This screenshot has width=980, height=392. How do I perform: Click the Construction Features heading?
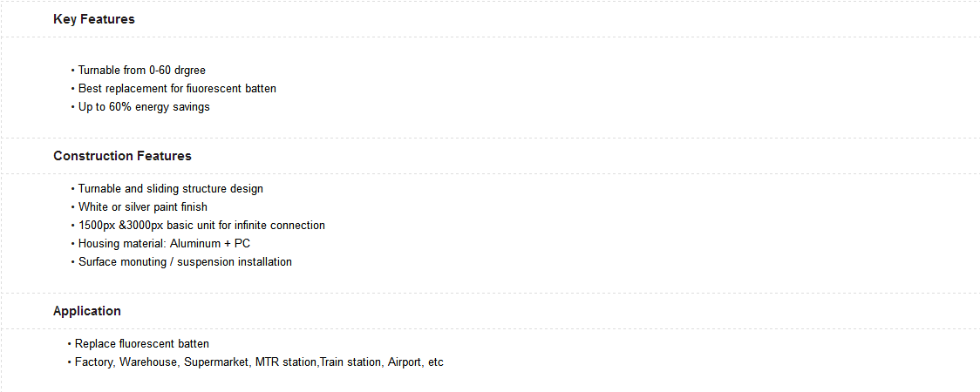click(x=122, y=156)
